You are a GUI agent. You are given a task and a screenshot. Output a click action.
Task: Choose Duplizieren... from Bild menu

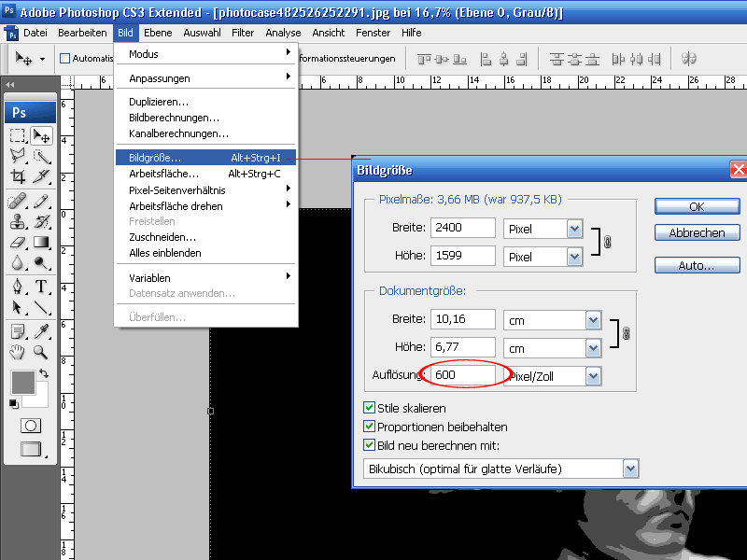[x=205, y=102]
